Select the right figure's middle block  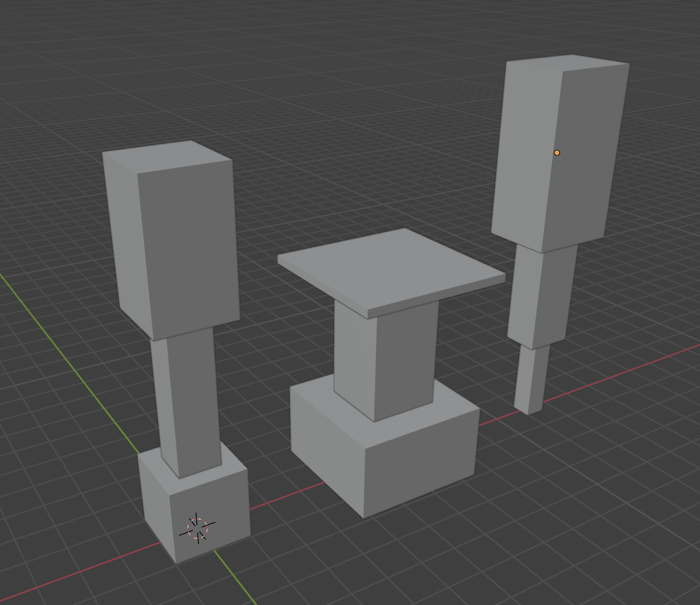pyautogui.click(x=539, y=297)
